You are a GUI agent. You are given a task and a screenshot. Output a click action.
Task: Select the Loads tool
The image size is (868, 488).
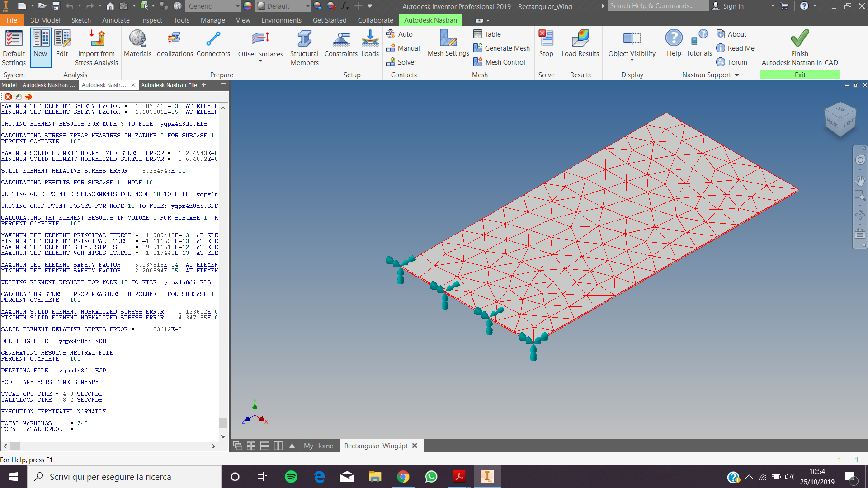tap(369, 43)
